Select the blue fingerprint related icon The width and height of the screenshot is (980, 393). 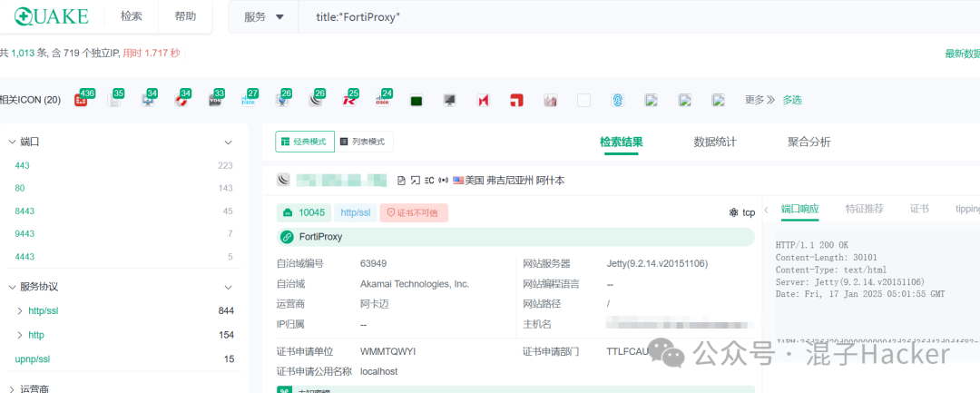pyautogui.click(x=617, y=100)
